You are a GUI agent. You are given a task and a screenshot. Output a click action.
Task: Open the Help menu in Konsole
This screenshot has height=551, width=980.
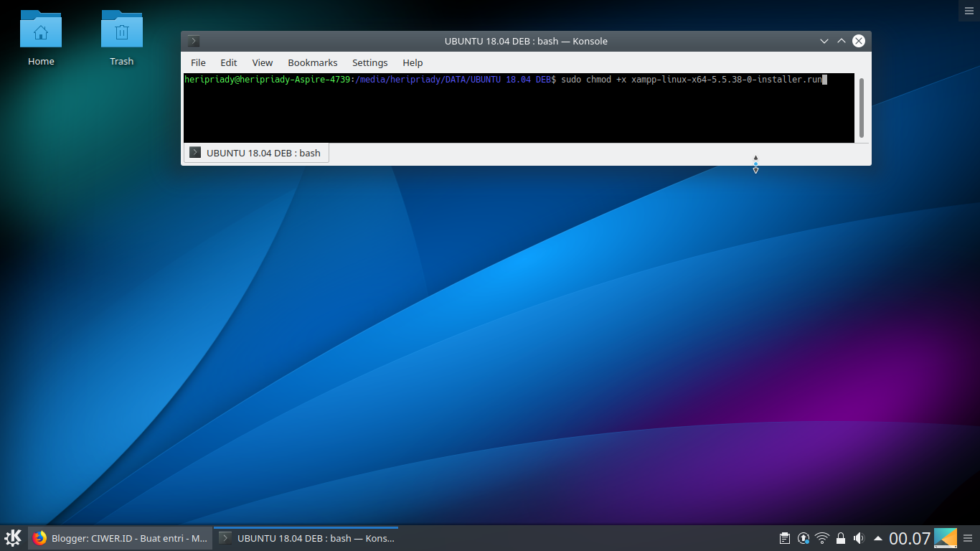click(413, 62)
